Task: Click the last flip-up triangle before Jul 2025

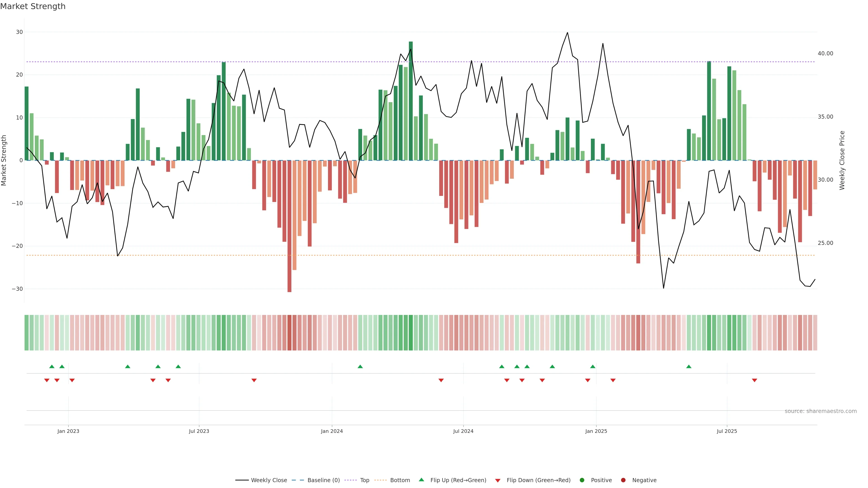Action: (x=689, y=366)
